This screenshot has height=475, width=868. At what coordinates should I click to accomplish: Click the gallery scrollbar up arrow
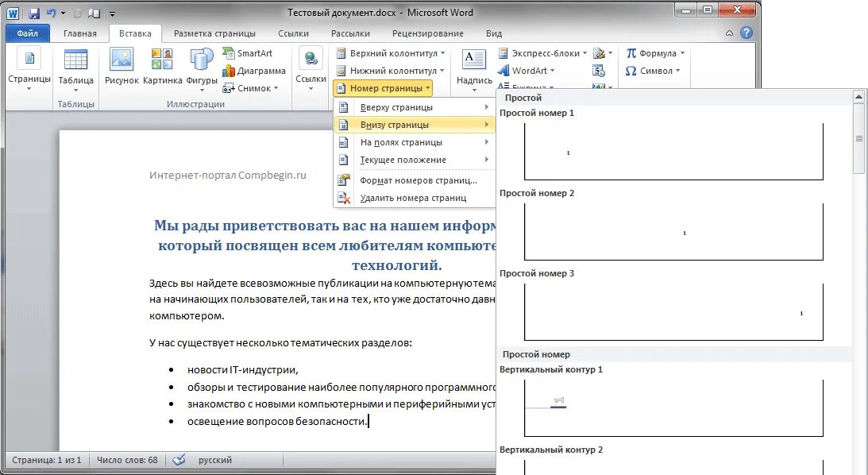point(858,98)
